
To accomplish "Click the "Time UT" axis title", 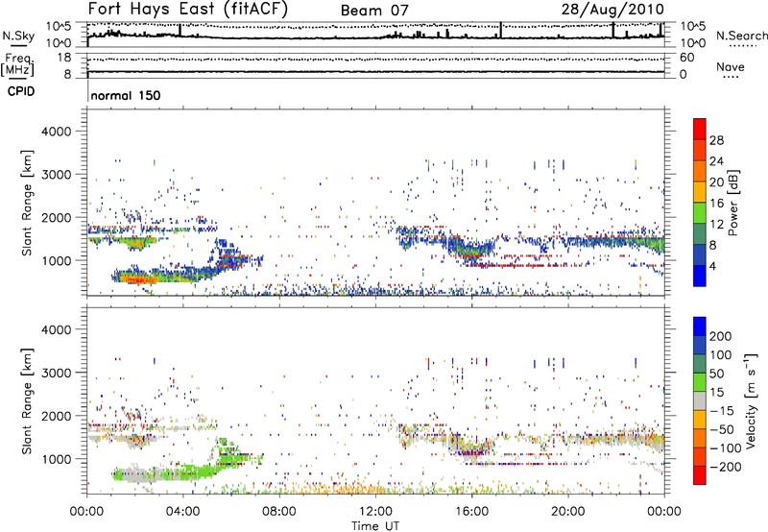I will coord(375,526).
